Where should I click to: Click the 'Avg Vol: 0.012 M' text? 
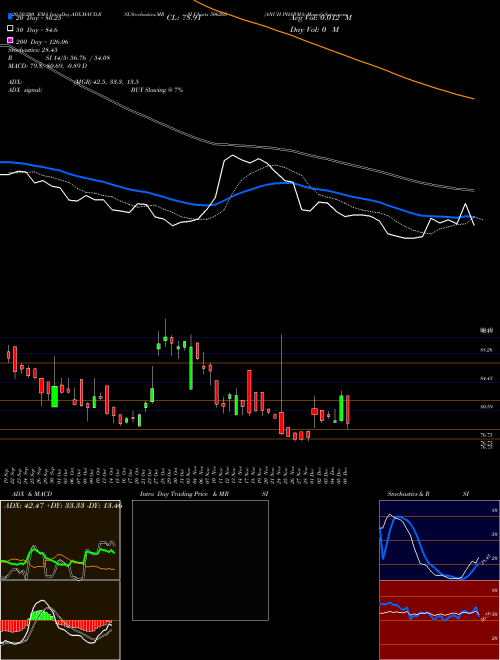coord(321,18)
